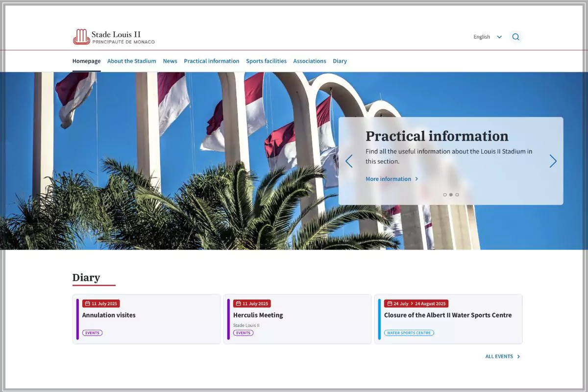
Task: Follow the More information link
Action: pyautogui.click(x=389, y=179)
